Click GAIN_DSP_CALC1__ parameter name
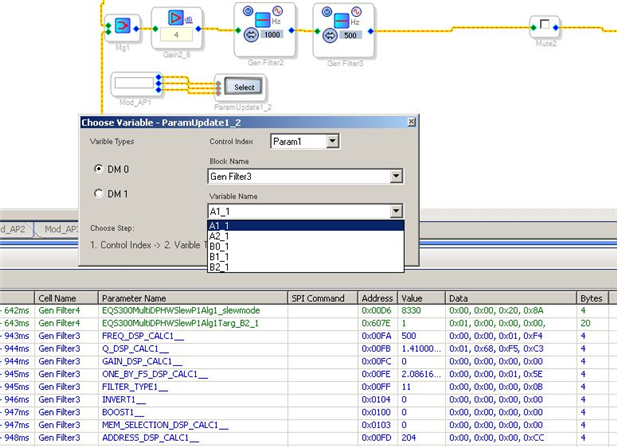The width and height of the screenshot is (617, 447). click(x=142, y=361)
